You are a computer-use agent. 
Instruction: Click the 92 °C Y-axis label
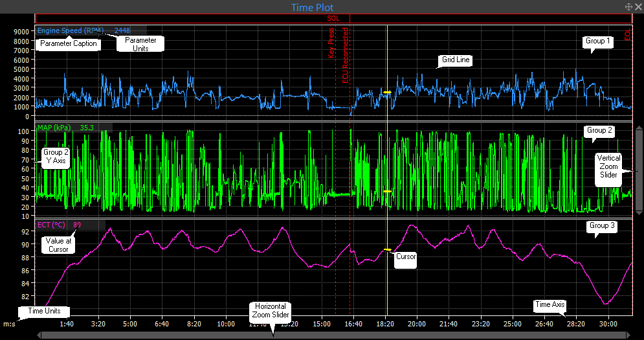click(25, 231)
